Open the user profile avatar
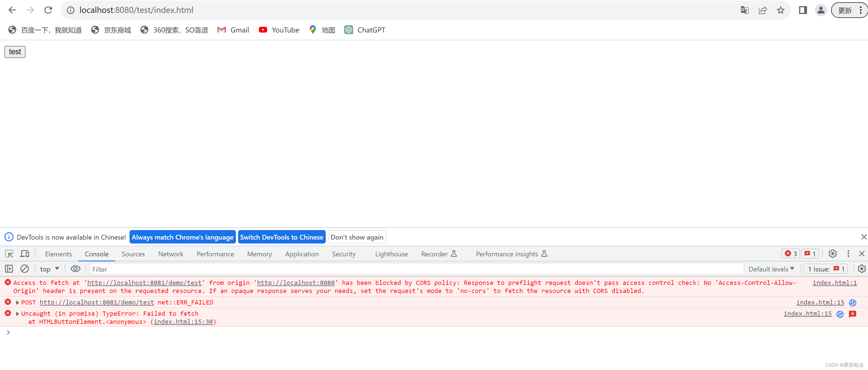The width and height of the screenshot is (868, 370). 821,10
